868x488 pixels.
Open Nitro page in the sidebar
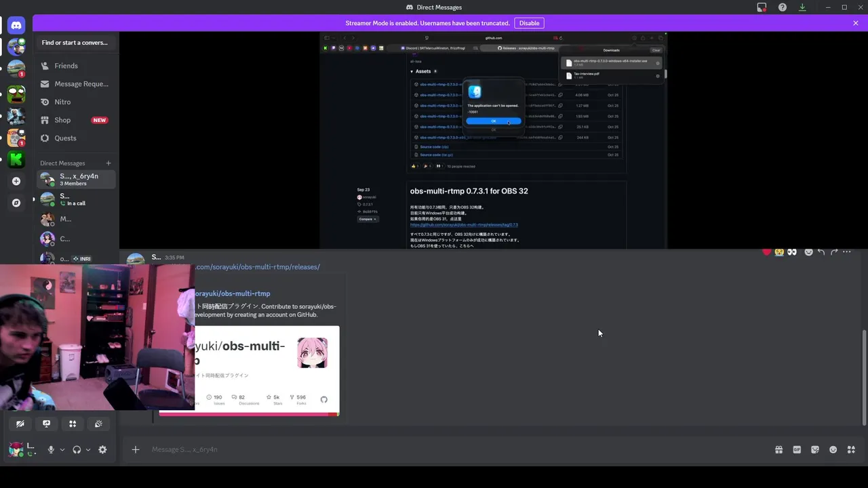(x=75, y=102)
